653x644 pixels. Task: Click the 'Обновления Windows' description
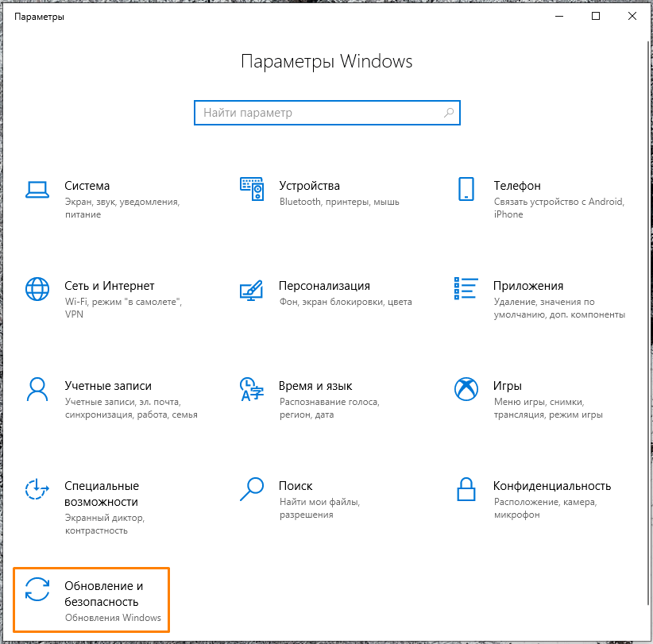pyautogui.click(x=113, y=618)
